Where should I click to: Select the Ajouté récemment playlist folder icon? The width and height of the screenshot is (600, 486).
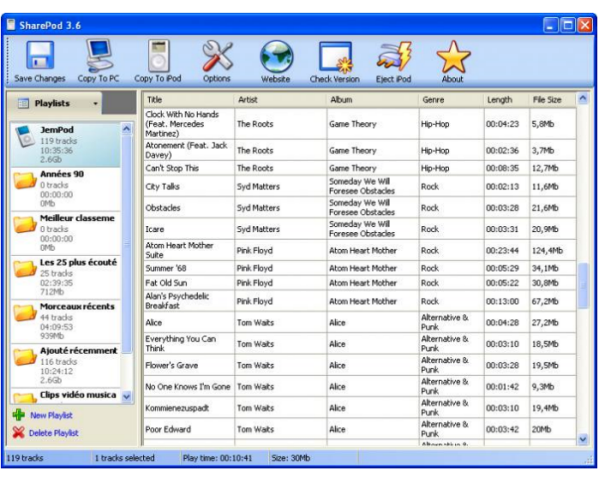(x=25, y=357)
